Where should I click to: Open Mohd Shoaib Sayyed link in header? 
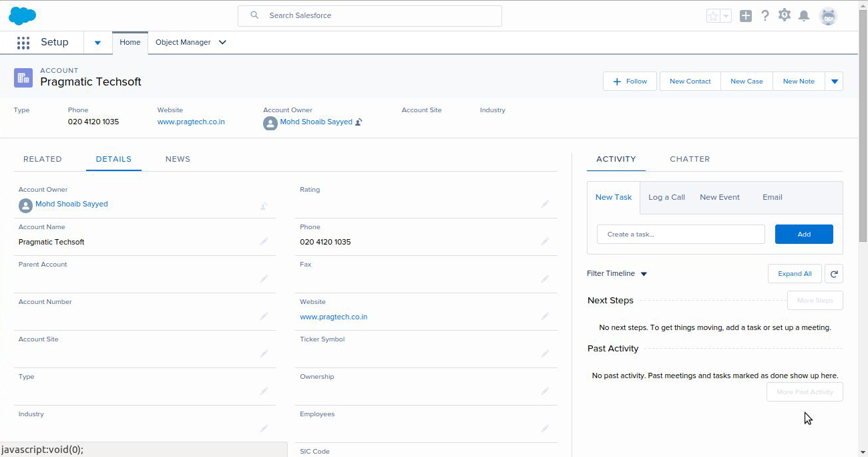(x=316, y=122)
